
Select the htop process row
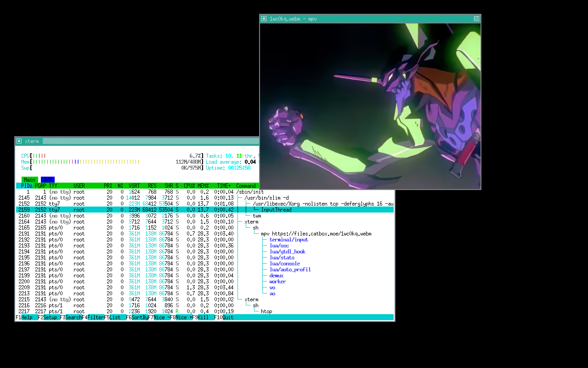click(205, 311)
